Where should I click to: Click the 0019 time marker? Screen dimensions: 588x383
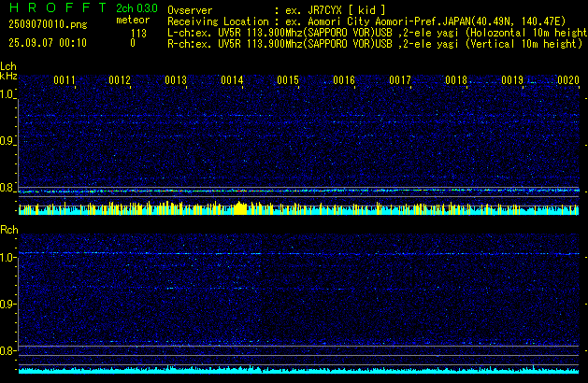tap(512, 80)
